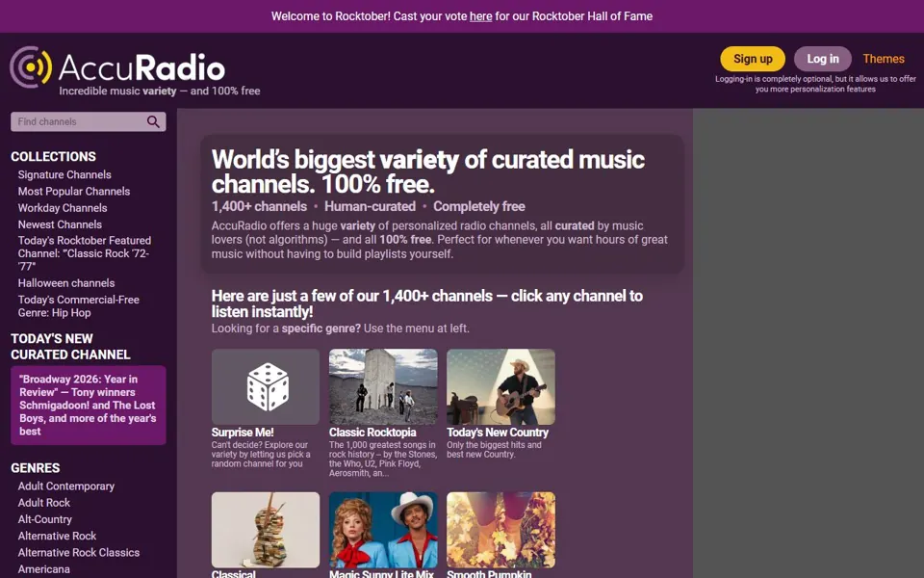Select the Americana genre
Viewport: 924px width, 578px height.
43,569
